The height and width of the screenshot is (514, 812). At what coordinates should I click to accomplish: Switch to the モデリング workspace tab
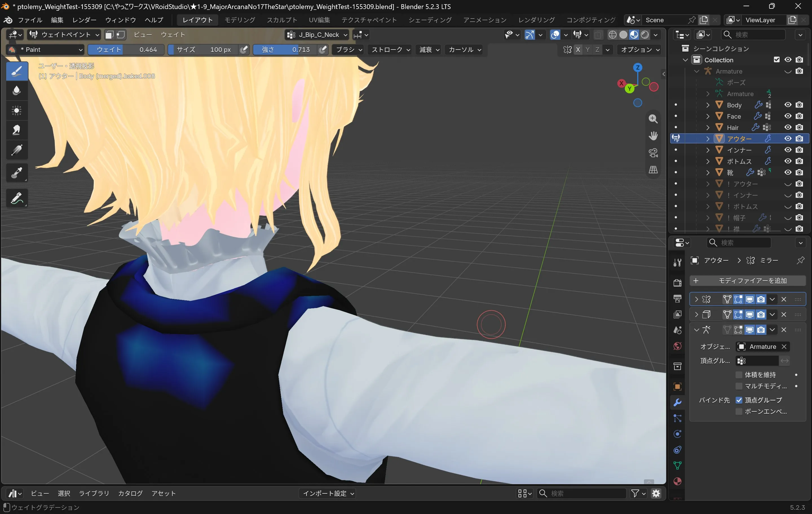click(240, 20)
